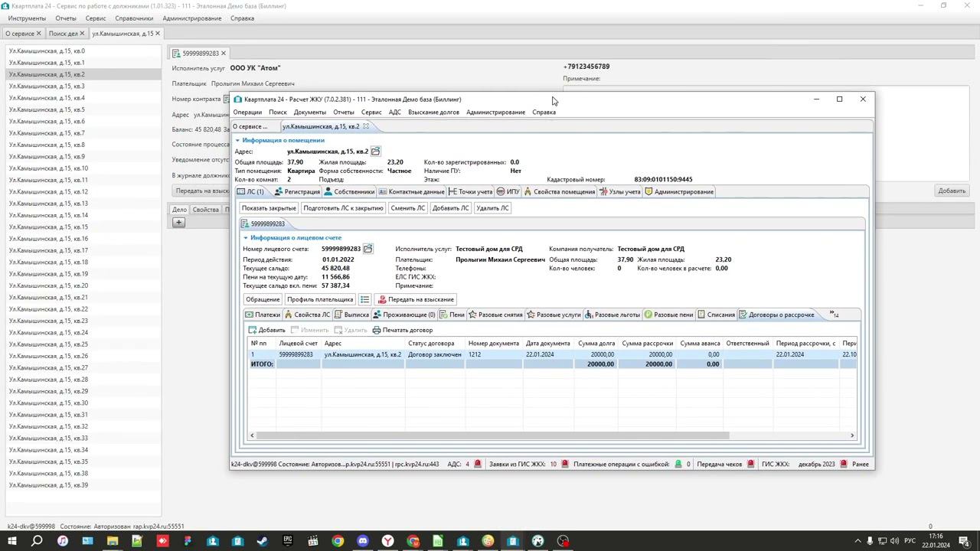This screenshot has width=980, height=551.
Task: Open the Справочники menu in debtors window
Action: click(134, 18)
